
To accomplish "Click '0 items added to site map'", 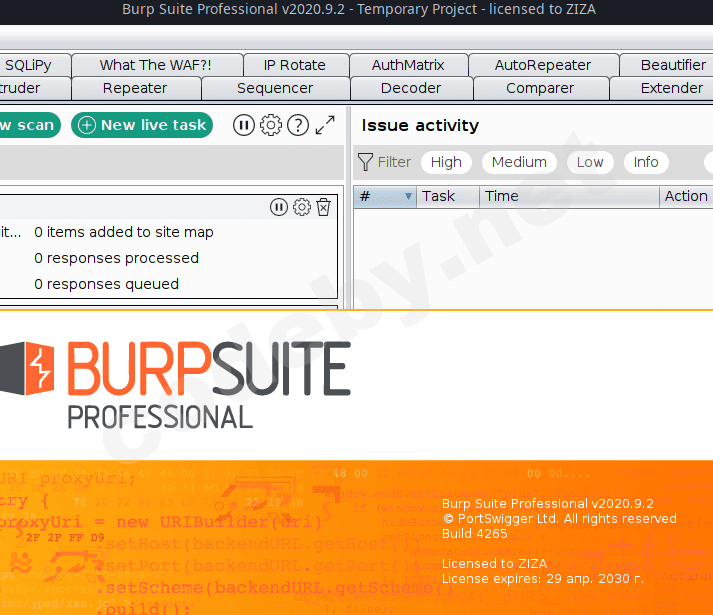I will click(x=124, y=232).
